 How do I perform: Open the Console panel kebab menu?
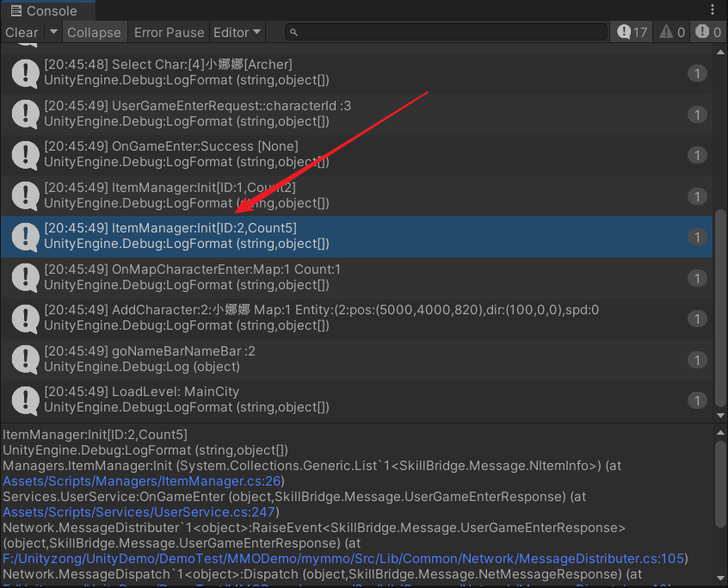coord(713,10)
